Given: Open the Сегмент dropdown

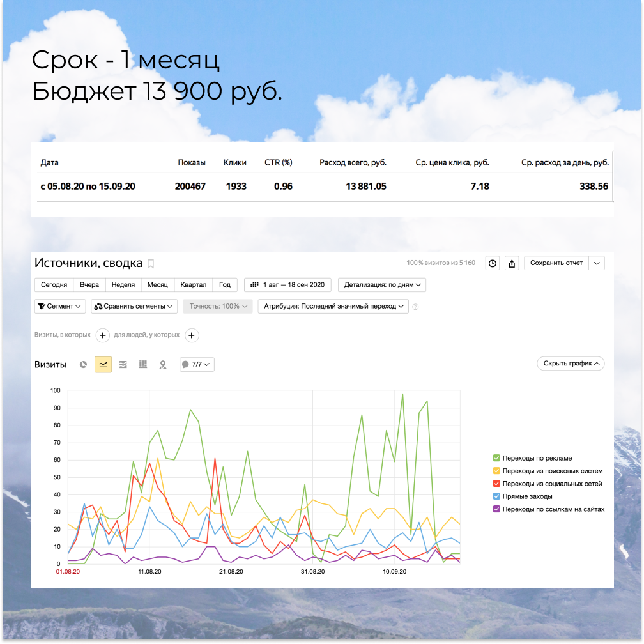Looking at the screenshot, I should 60,307.
